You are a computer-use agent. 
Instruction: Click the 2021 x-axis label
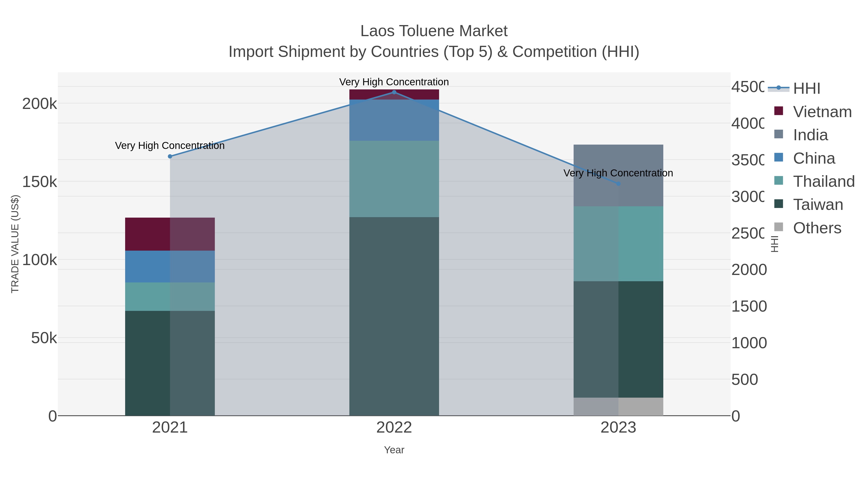point(170,427)
